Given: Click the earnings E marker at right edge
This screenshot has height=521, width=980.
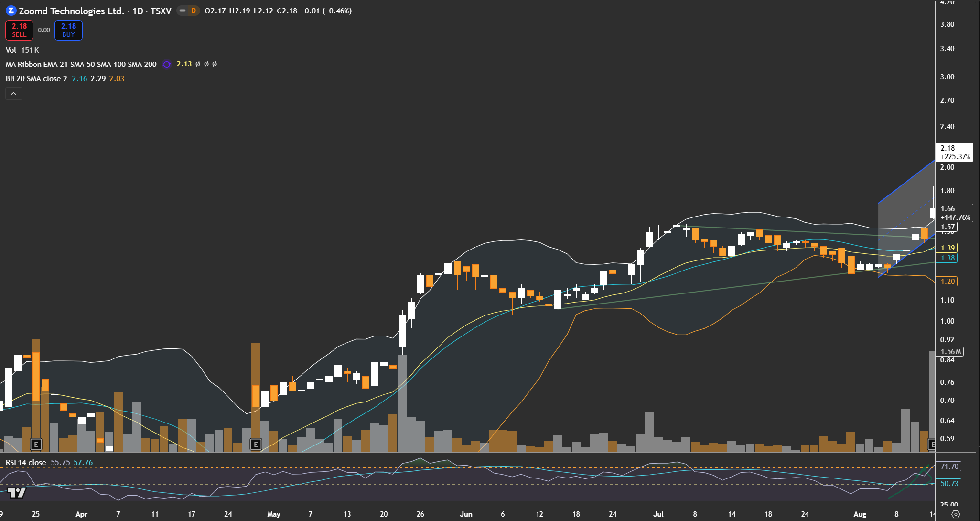Looking at the screenshot, I should [x=931, y=445].
